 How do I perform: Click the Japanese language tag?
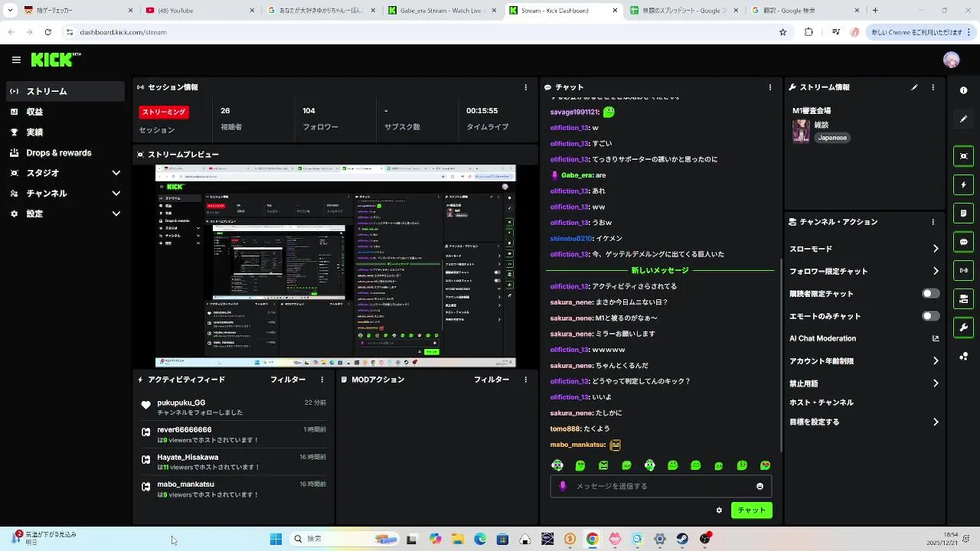click(832, 138)
